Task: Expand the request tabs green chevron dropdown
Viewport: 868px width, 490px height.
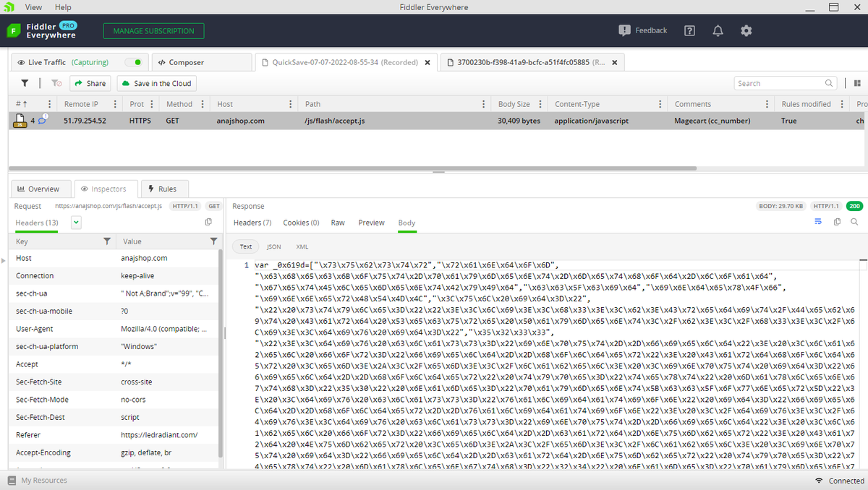Action: pos(76,223)
